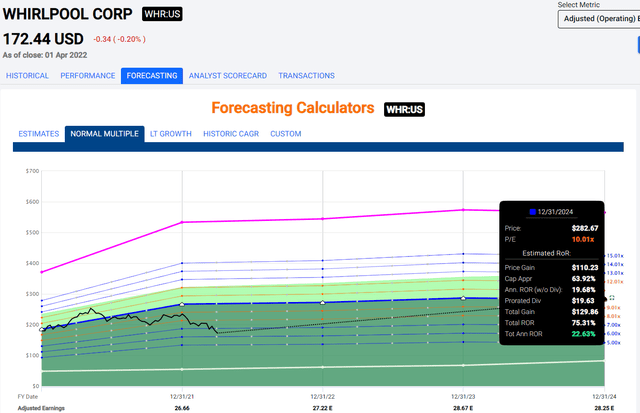Click the 14.01x multiple label

615,264
